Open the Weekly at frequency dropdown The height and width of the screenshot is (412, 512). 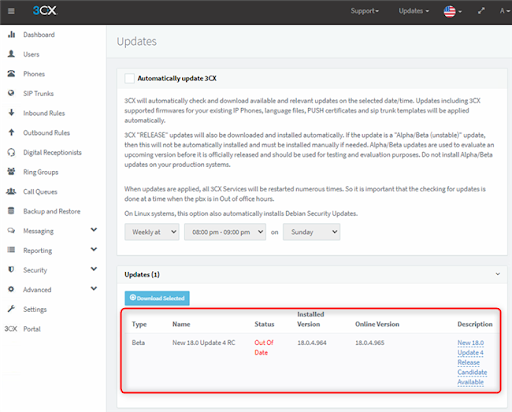coord(152,232)
